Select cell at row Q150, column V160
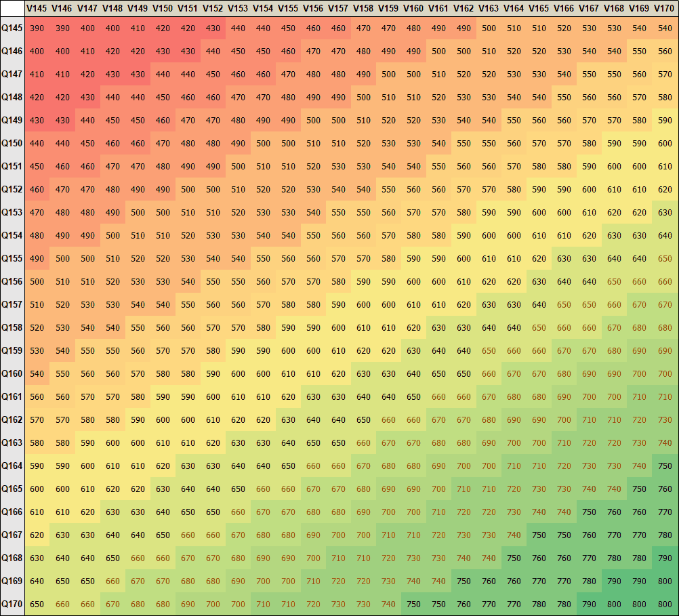 point(413,143)
